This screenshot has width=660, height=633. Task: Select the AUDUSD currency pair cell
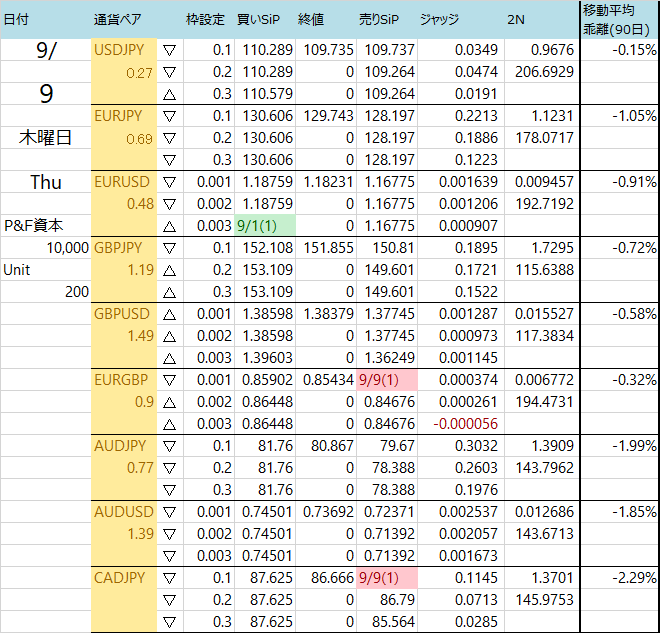124,512
